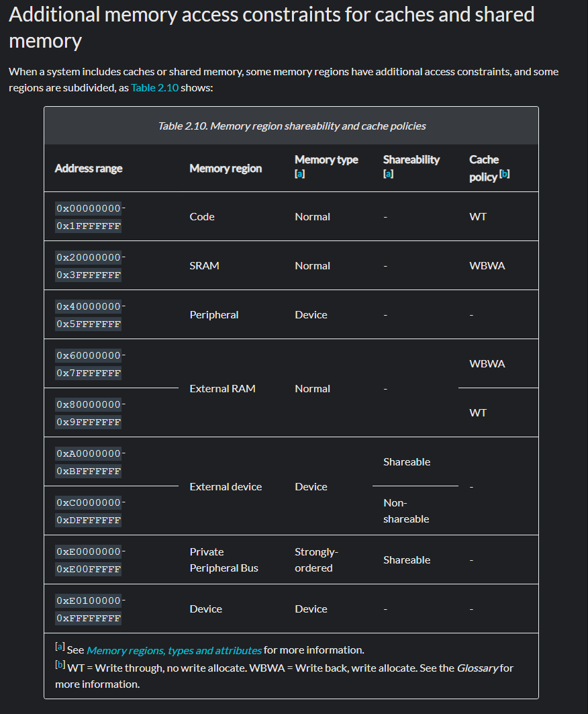This screenshot has height=714, width=588.
Task: Click the Non-shareable cell
Action: click(x=406, y=510)
